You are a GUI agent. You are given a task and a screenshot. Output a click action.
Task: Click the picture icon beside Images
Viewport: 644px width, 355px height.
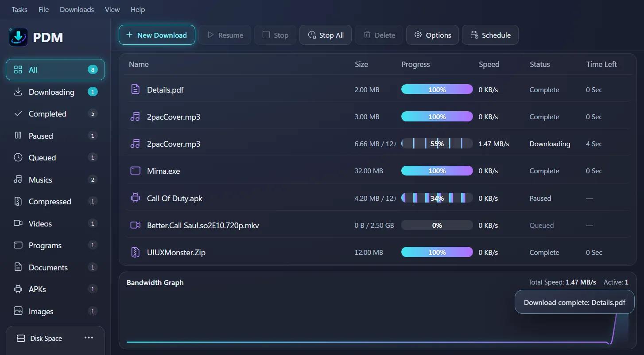point(18,311)
